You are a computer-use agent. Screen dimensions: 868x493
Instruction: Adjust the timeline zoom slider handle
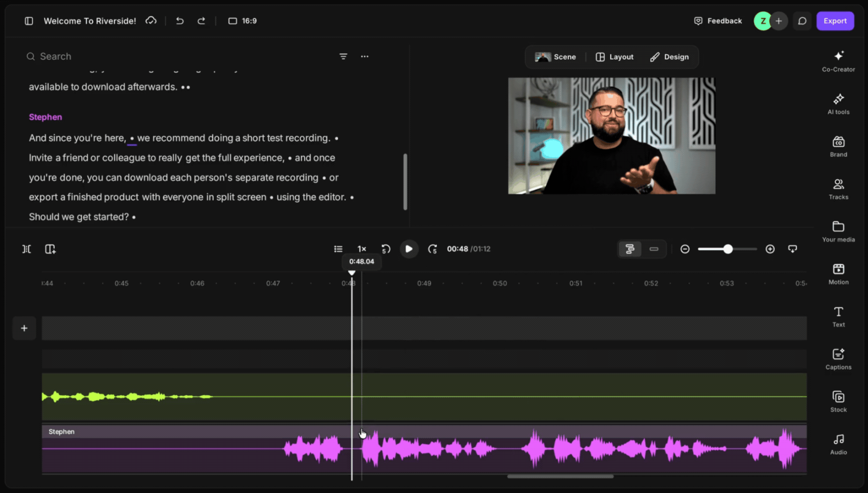tap(728, 249)
